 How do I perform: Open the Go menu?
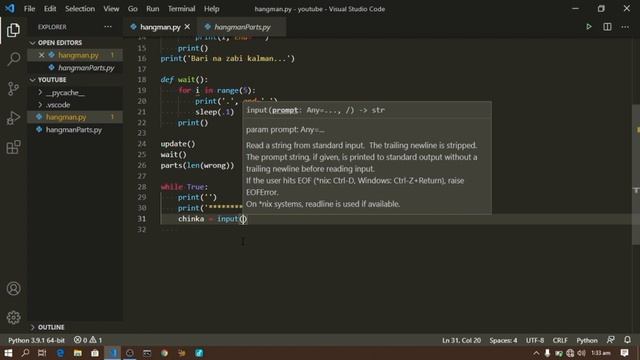coord(133,9)
